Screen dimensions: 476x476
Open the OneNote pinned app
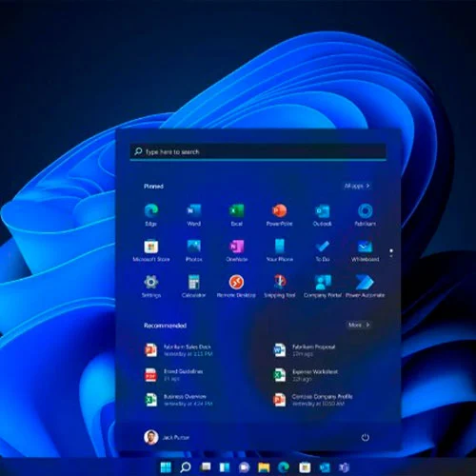point(237,250)
